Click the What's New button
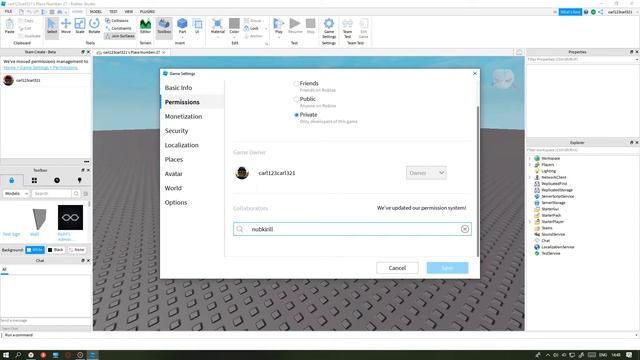This screenshot has height=360, width=640. pyautogui.click(x=570, y=12)
